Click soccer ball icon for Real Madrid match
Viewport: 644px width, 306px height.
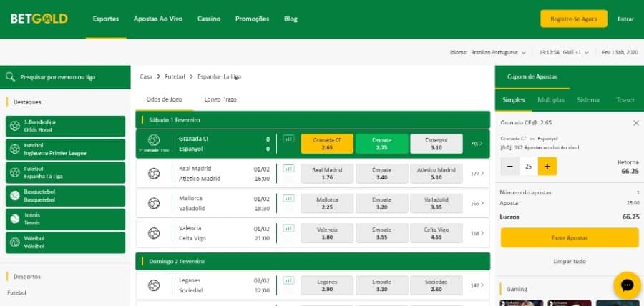coord(154,174)
